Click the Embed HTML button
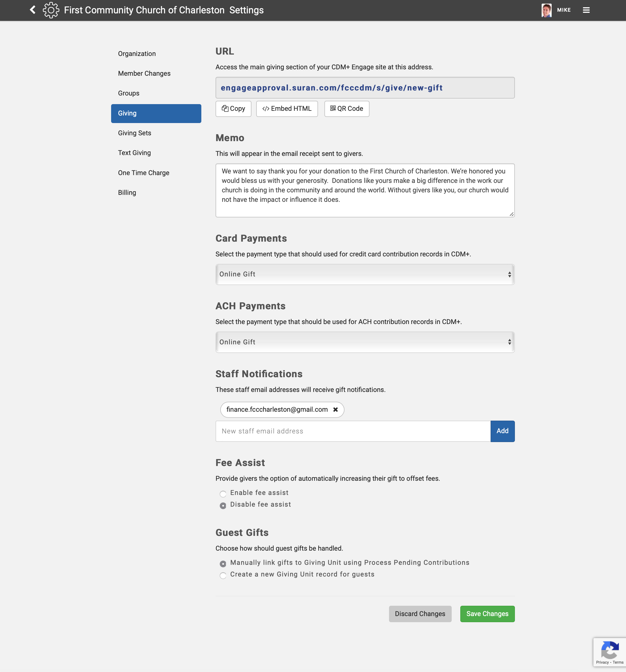626x672 pixels. point(287,109)
